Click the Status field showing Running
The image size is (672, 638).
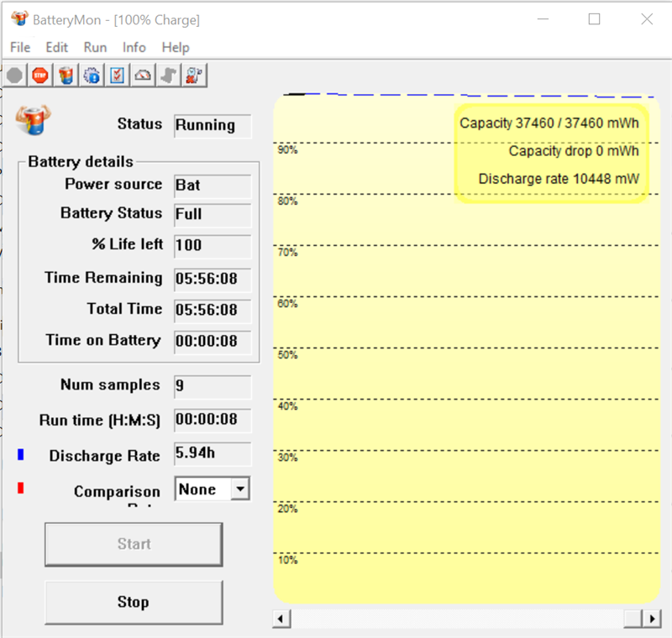click(213, 126)
